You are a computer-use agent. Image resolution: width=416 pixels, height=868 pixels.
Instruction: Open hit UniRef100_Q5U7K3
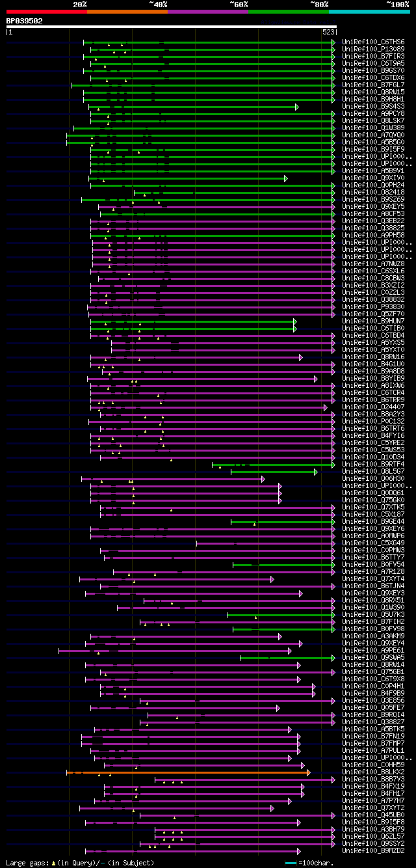click(373, 614)
